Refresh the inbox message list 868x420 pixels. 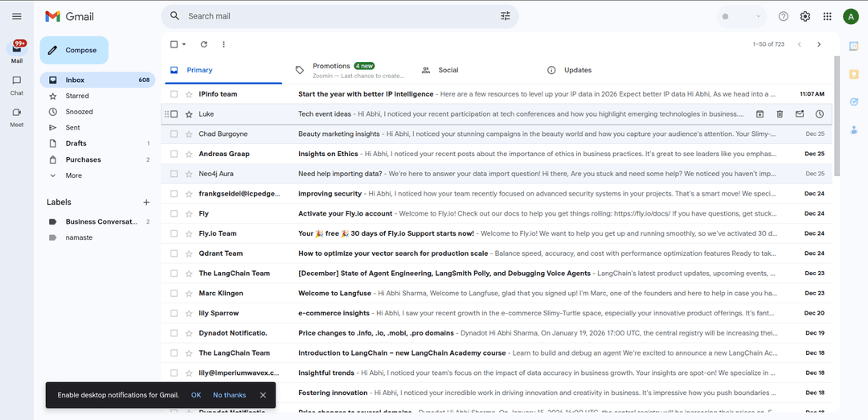204,44
